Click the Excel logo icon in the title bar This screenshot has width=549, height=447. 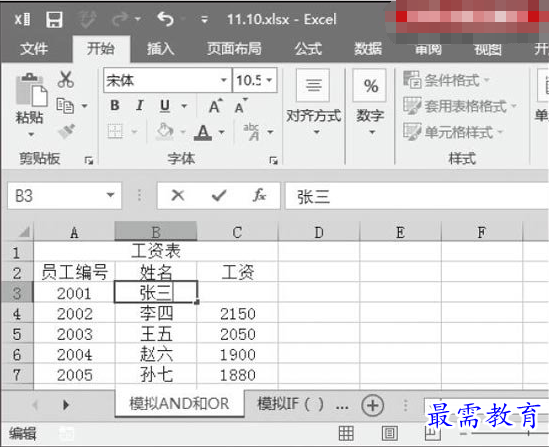point(22,19)
